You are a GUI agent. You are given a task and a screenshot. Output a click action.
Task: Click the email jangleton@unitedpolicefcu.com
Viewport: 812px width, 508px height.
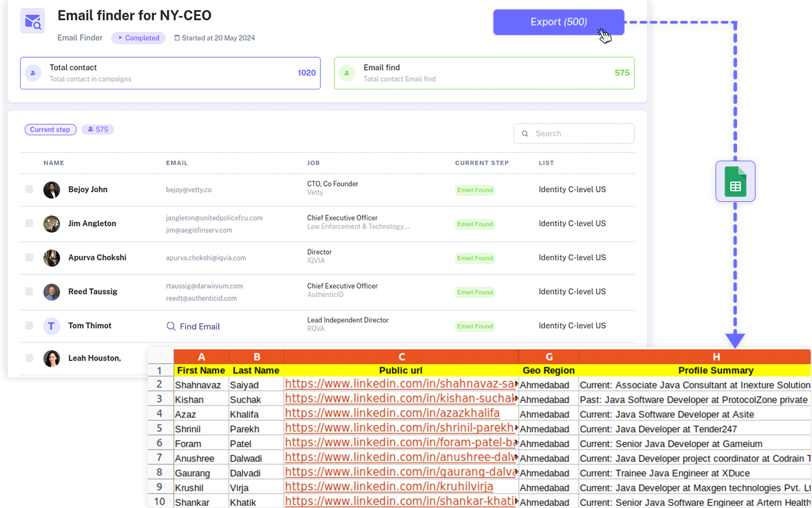point(214,218)
